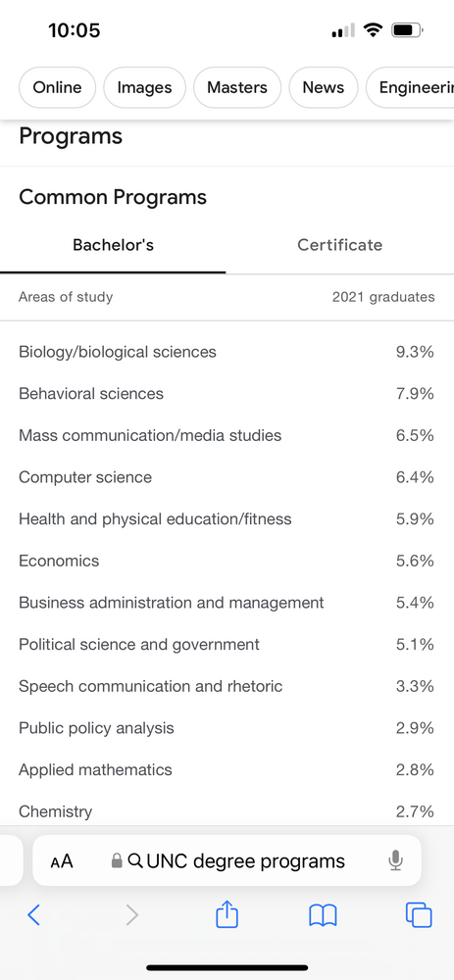This screenshot has height=980, width=454.
Task: Select the Masters filter chip
Action: point(237,87)
